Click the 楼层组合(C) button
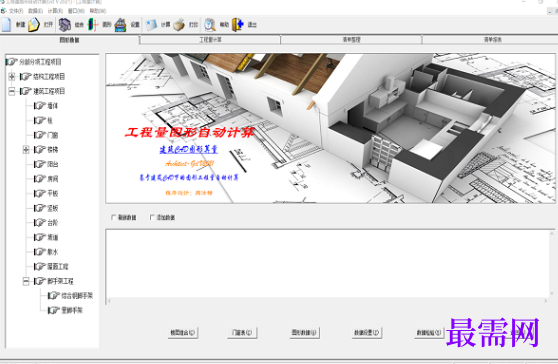558x364 pixels. point(183,333)
